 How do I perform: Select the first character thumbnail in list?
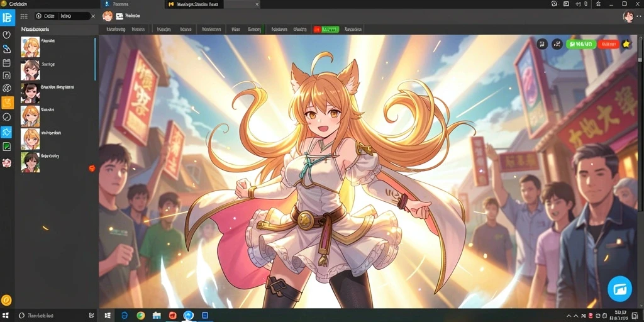pos(30,47)
